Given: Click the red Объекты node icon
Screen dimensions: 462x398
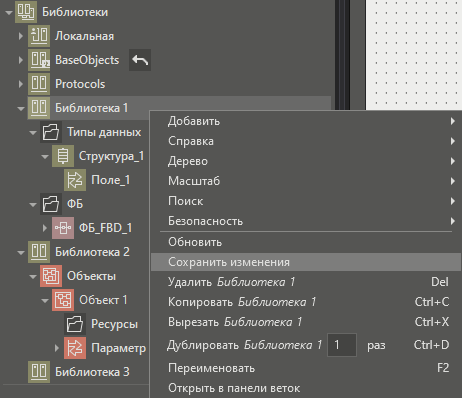Looking at the screenshot, I should (x=51, y=276).
